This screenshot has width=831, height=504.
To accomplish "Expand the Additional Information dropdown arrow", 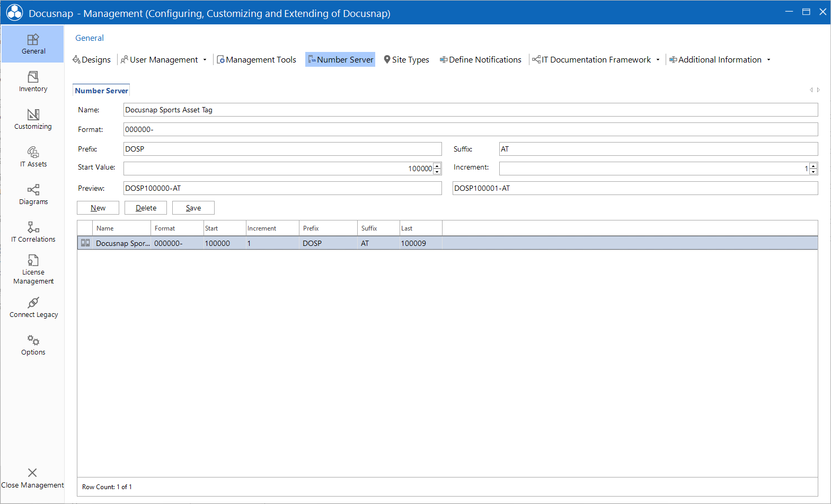I will [x=768, y=60].
